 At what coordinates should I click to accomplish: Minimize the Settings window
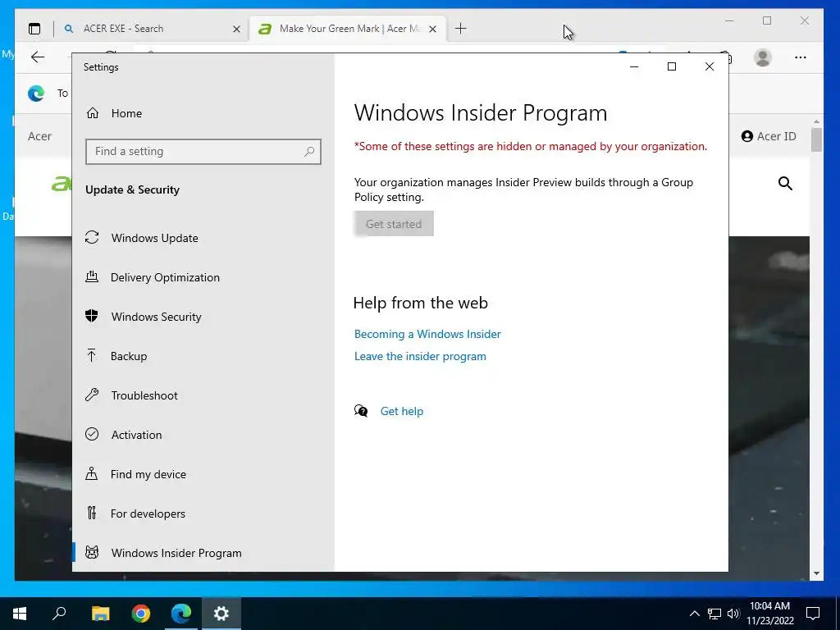point(634,66)
